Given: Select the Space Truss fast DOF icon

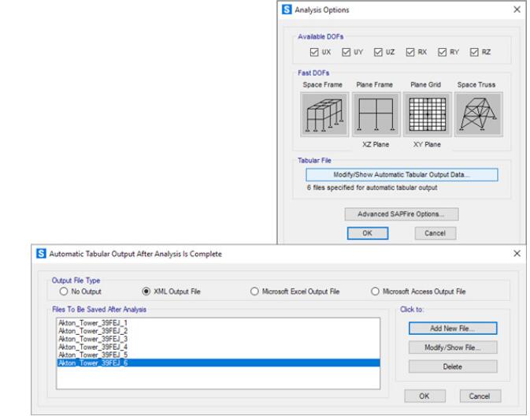Looking at the screenshot, I should pos(479,114).
